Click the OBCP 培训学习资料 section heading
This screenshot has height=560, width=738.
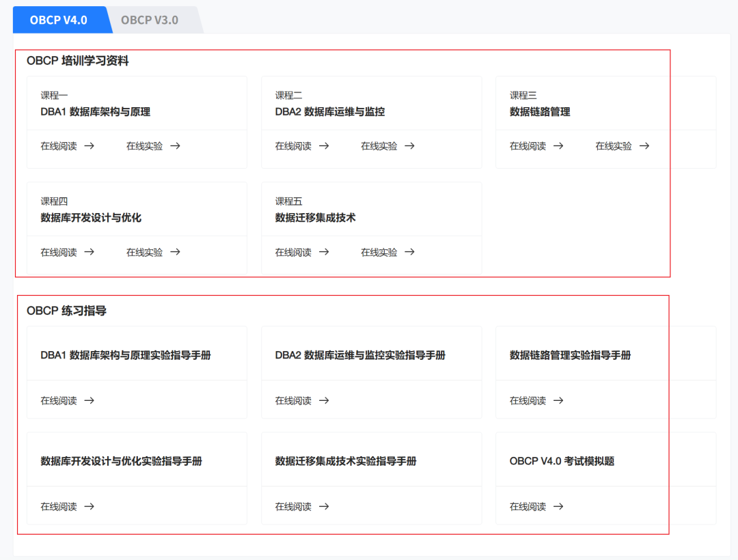[78, 61]
